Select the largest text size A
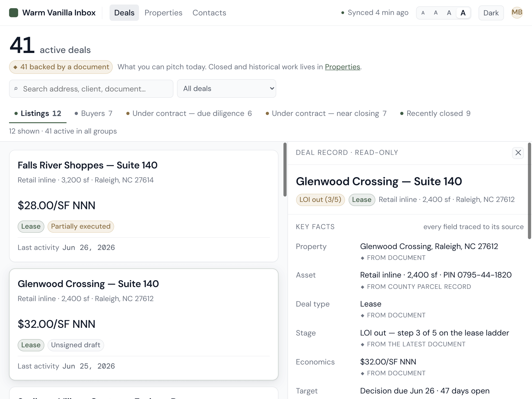Image resolution: width=532 pixels, height=399 pixels. click(x=463, y=13)
